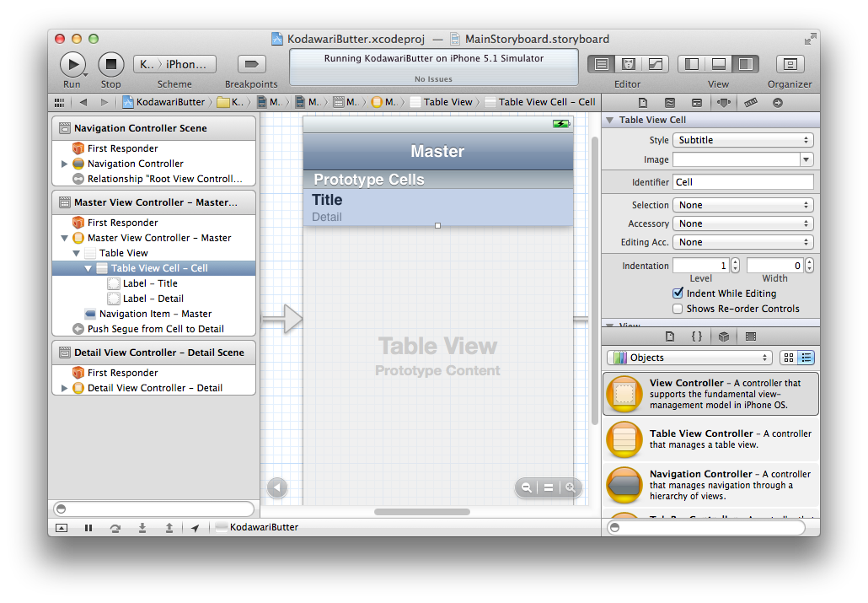The image size is (868, 603).
Task: Enable Shows Re-order Controls checkbox
Action: click(678, 309)
